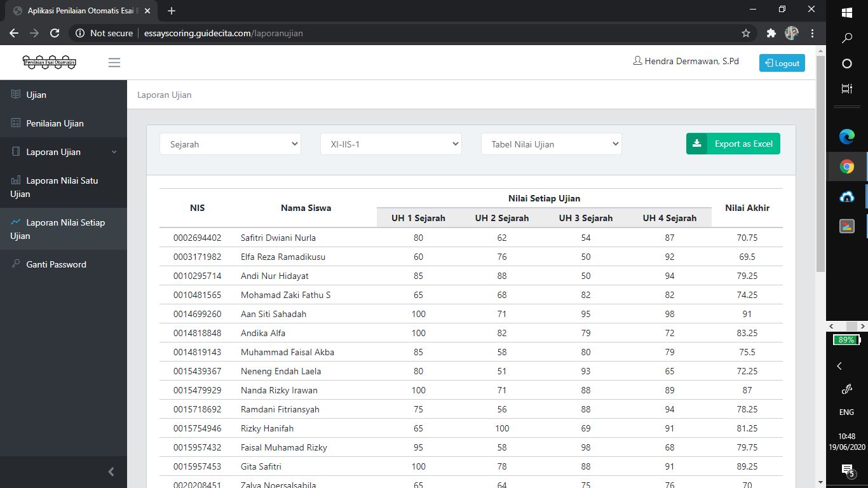Select the Aplikasi Penilaian Otomatis Esai browser tab

coord(81,11)
